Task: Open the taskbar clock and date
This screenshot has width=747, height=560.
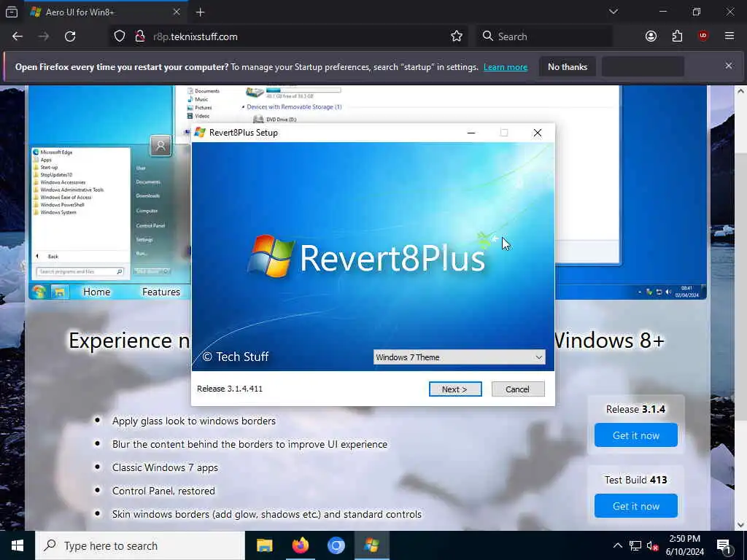Action: pos(684,545)
